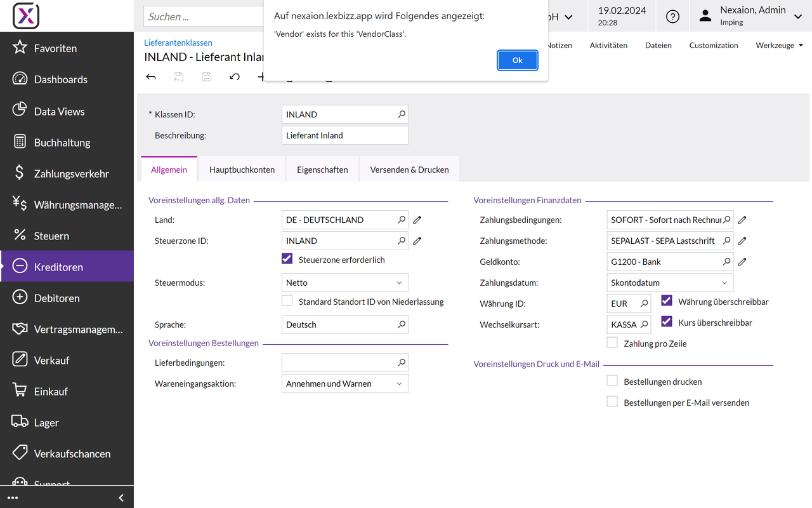Click the back arrow toolbar icon

[x=151, y=77]
